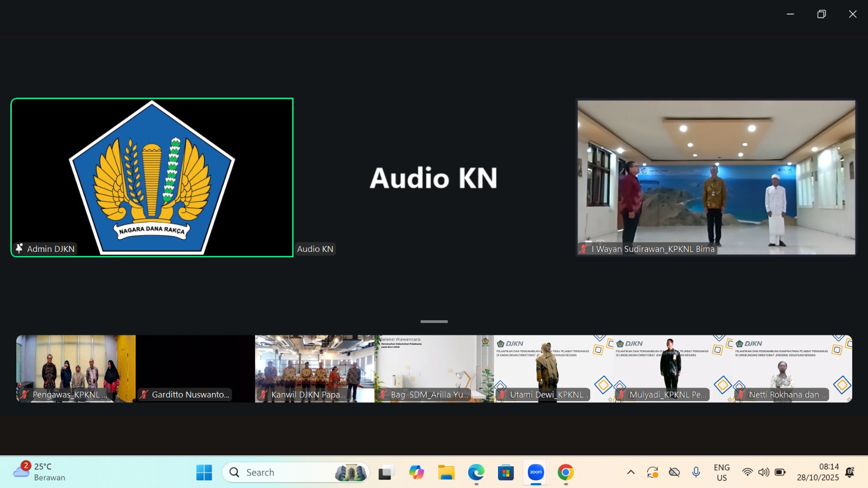
Task: Open Wi-Fi network settings icon
Action: 747,472
